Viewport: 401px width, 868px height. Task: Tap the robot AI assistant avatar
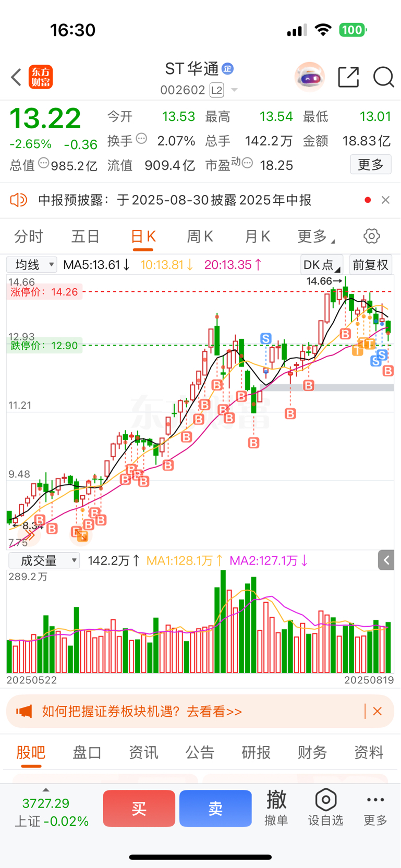[310, 77]
